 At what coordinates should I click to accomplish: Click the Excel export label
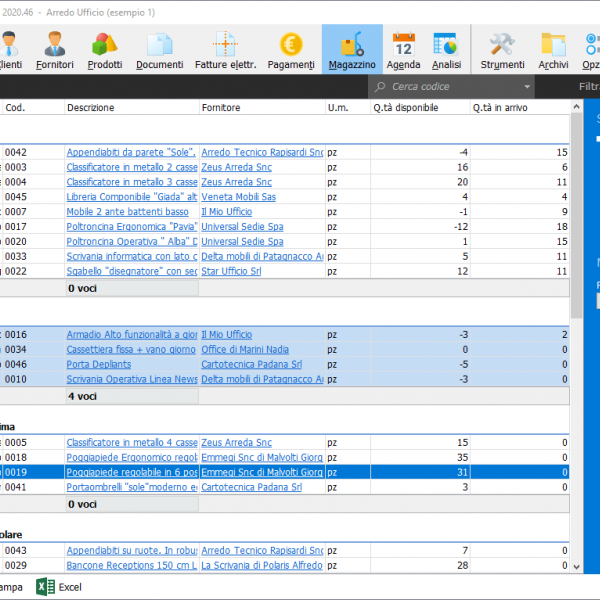(x=70, y=587)
